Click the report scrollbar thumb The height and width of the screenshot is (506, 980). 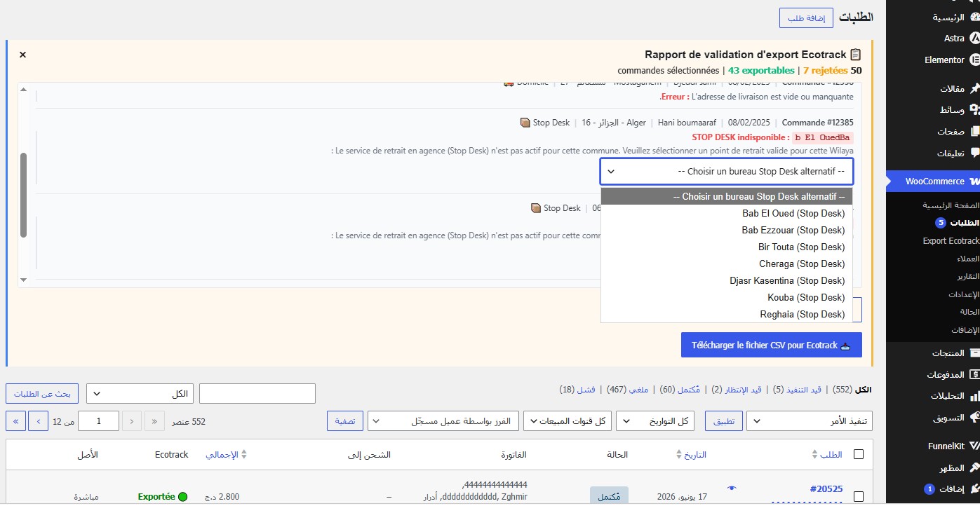point(23,195)
